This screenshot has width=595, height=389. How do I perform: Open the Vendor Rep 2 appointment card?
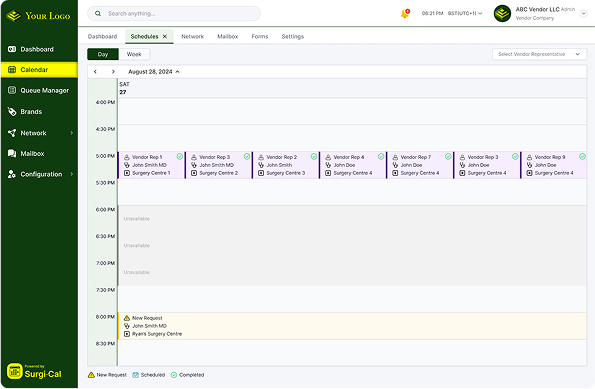coord(286,165)
